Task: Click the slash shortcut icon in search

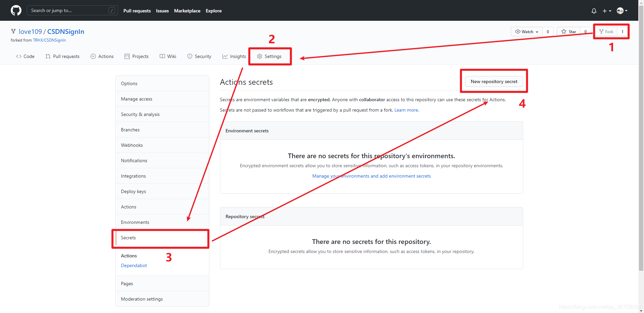Action: coord(112,10)
